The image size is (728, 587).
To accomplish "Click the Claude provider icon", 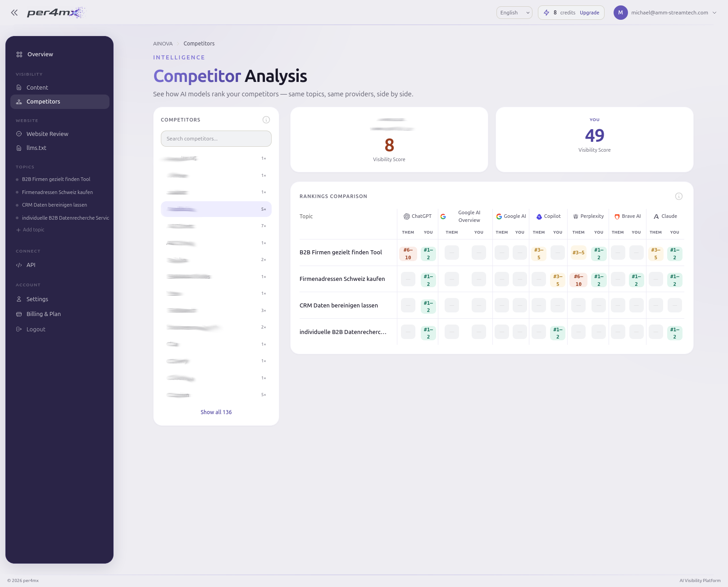I will point(656,216).
